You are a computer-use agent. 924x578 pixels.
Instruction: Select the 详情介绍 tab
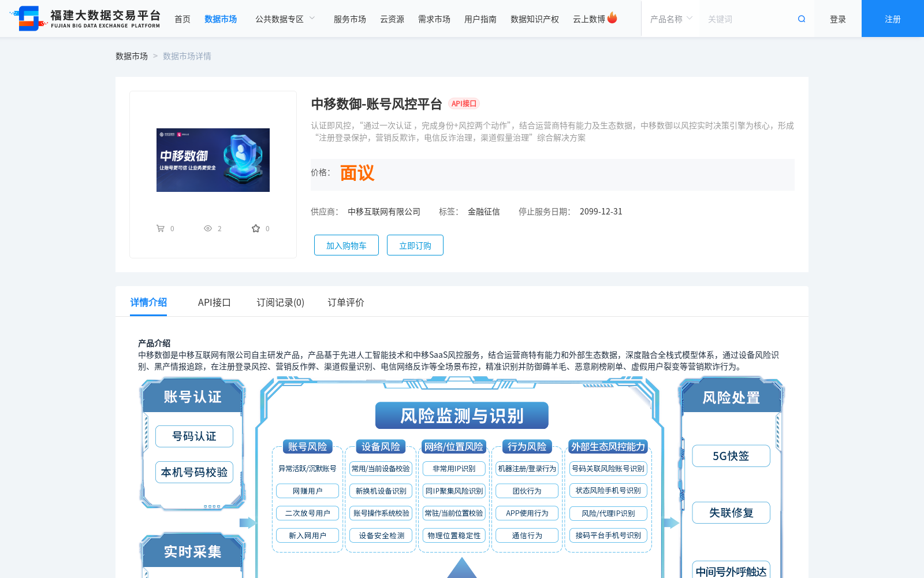[x=148, y=302]
